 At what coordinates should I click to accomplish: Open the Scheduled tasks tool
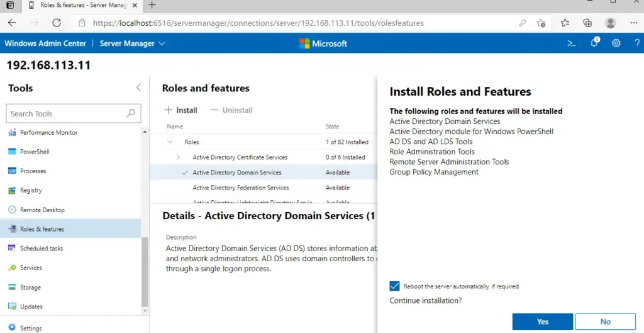pyautogui.click(x=41, y=248)
